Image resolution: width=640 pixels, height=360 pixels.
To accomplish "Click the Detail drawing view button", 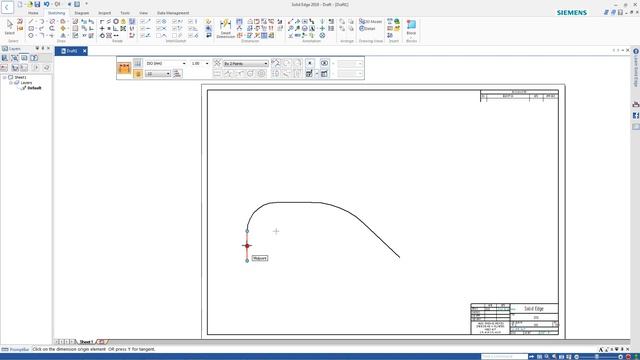I will point(367,29).
